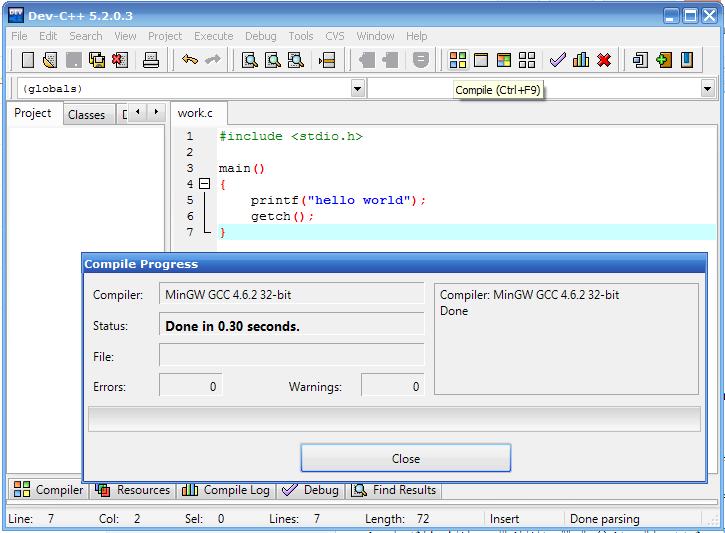Click the compiler output log box
Image resolution: width=725 pixels, height=533 pixels.
(566, 339)
